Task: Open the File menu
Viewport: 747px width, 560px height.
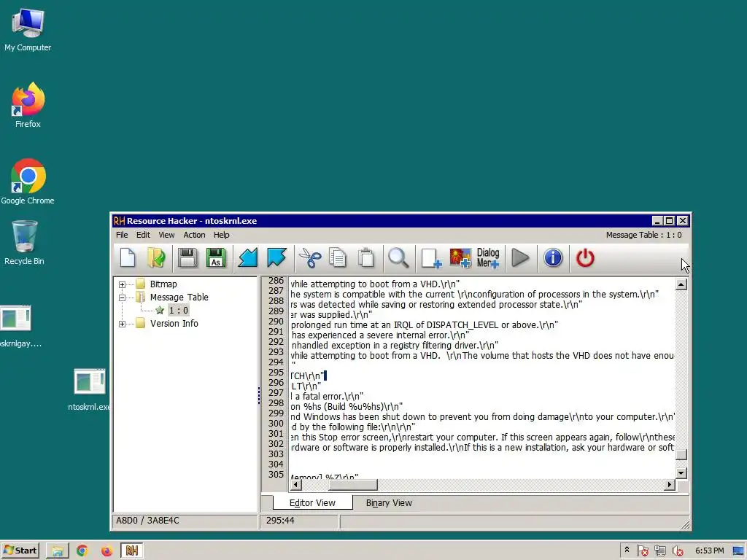Action: [122, 235]
